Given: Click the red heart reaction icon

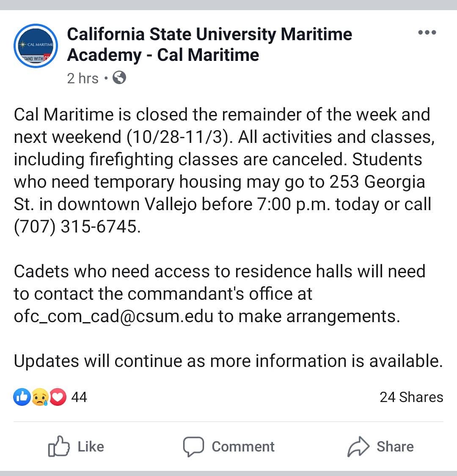Looking at the screenshot, I should pos(58,397).
